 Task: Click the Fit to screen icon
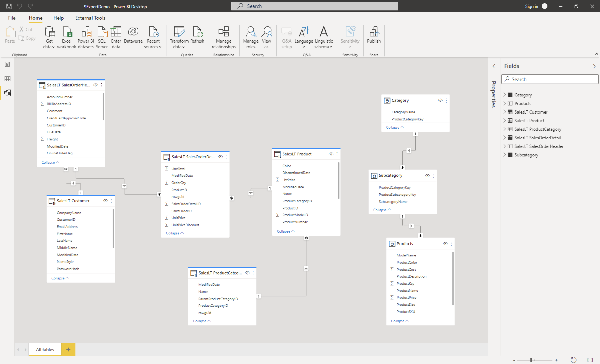click(x=590, y=360)
